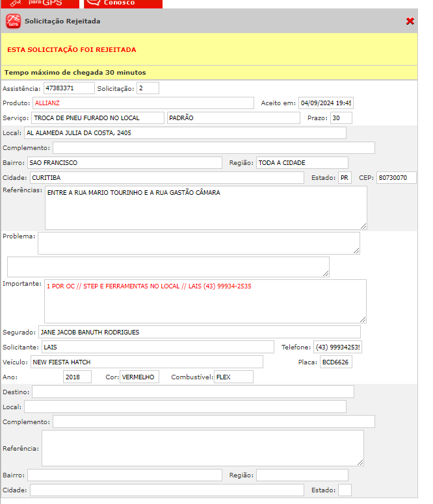Click 'Tempo máximo de chegada 30 minutos' text
433x504 pixels.
[75, 73]
